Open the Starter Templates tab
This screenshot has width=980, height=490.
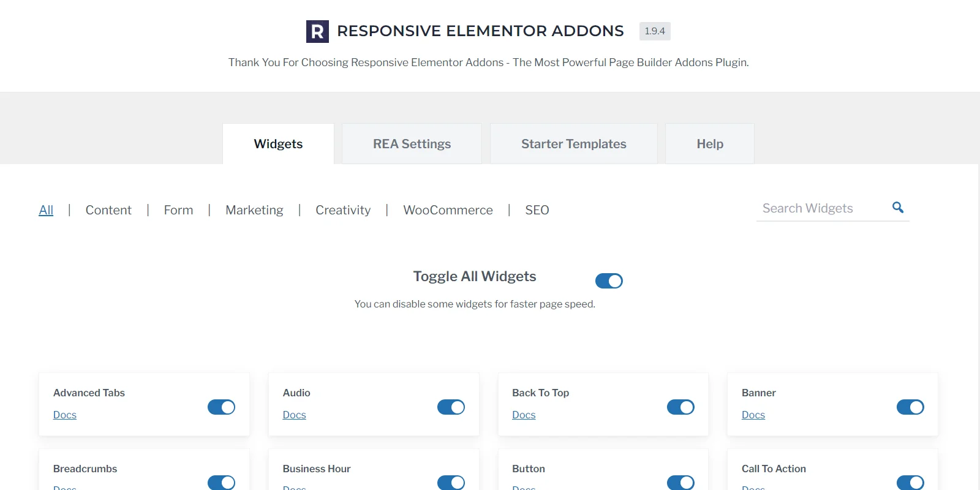coord(574,144)
